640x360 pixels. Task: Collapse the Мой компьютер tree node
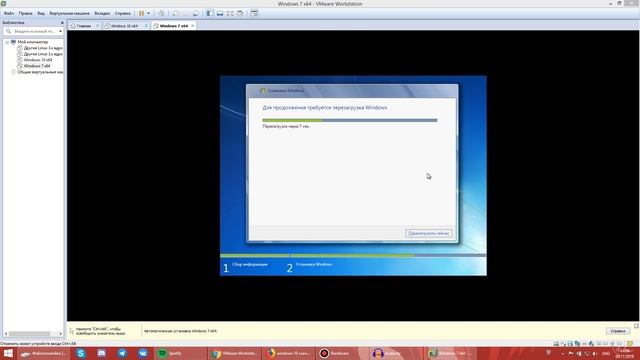pos(7,42)
